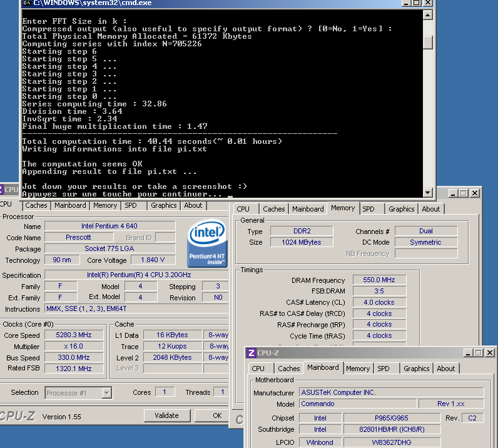Click the CAS# Latency value 4.0 clocks
The height and width of the screenshot is (448, 498).
tap(379, 302)
